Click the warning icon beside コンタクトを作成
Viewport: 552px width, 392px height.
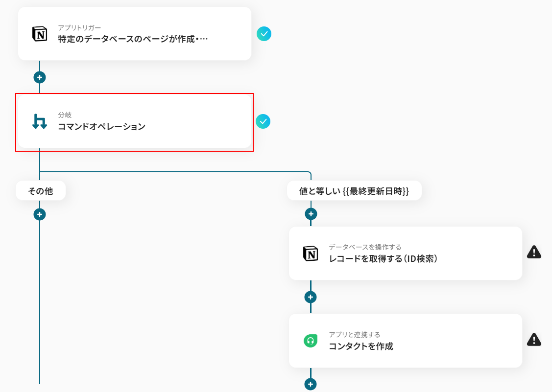[534, 340]
